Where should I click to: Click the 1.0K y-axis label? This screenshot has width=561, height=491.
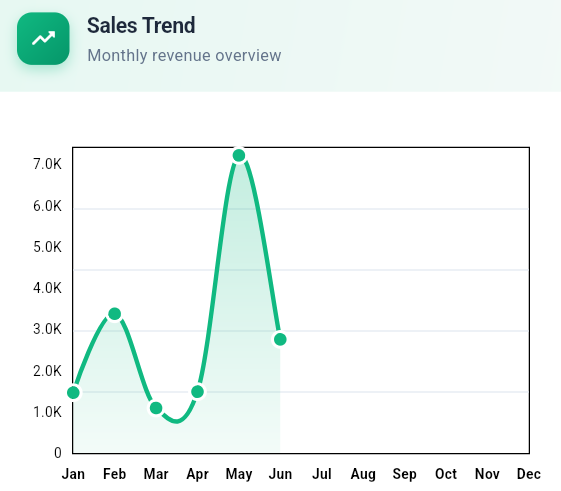click(47, 412)
